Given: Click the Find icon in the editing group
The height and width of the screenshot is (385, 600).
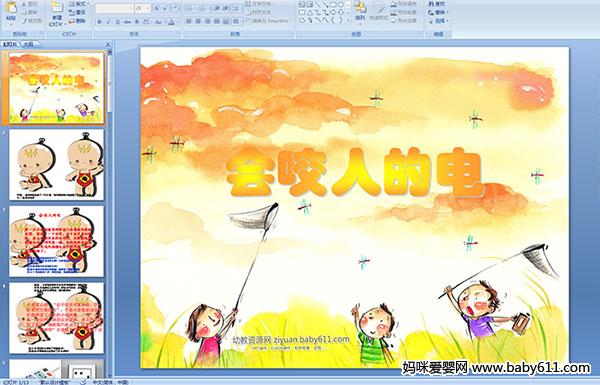Looking at the screenshot, I should coord(437,4).
